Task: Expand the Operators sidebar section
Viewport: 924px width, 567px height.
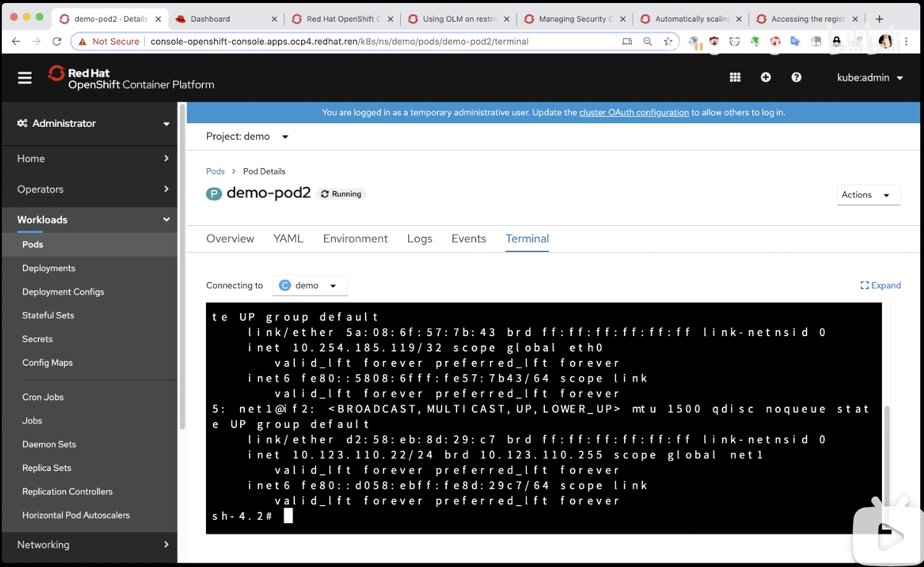Action: point(93,189)
